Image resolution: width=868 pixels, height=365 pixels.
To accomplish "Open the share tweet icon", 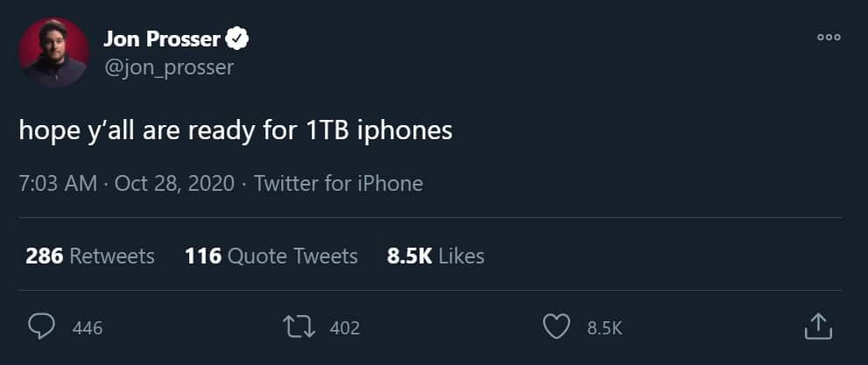I will tap(815, 327).
